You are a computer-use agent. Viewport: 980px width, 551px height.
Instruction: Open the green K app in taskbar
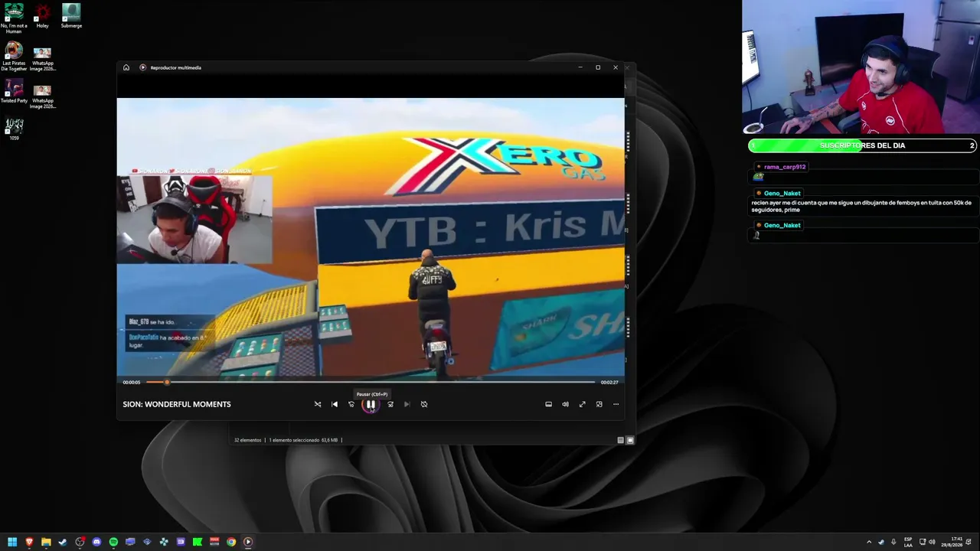click(198, 542)
